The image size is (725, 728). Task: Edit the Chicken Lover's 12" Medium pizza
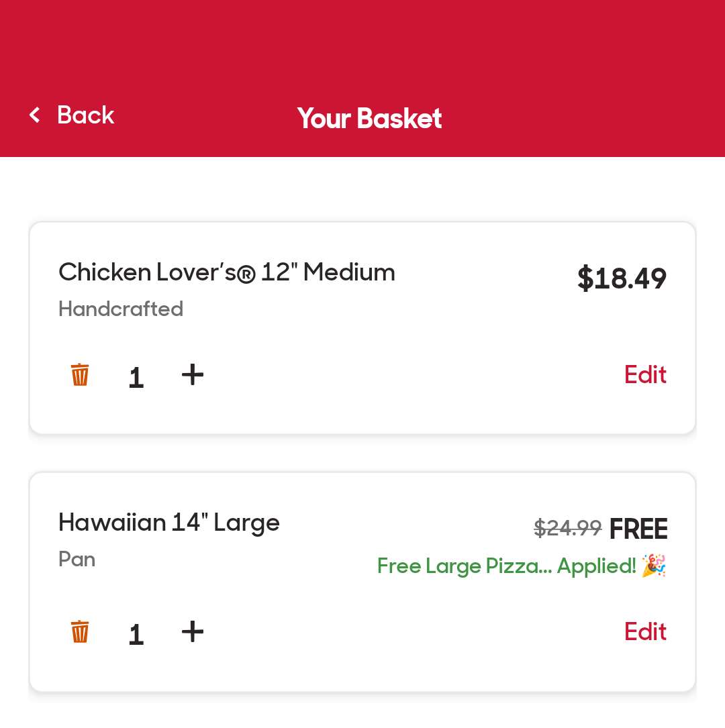pos(645,374)
